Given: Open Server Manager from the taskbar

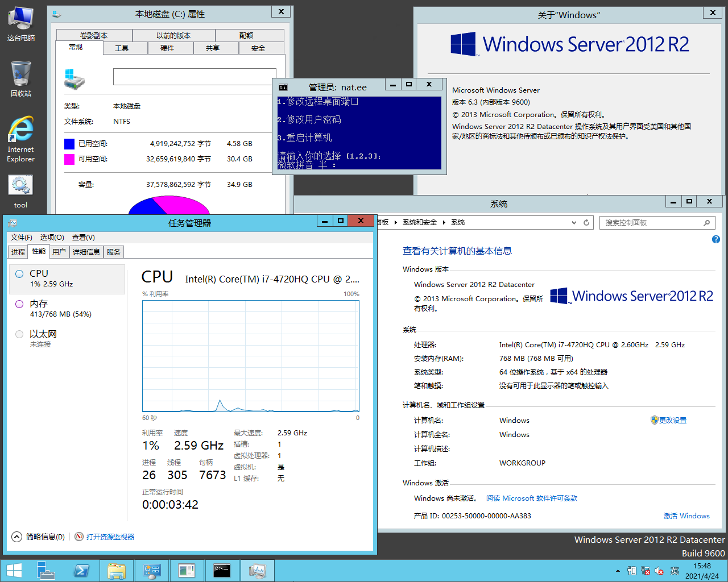Looking at the screenshot, I should click(45, 571).
